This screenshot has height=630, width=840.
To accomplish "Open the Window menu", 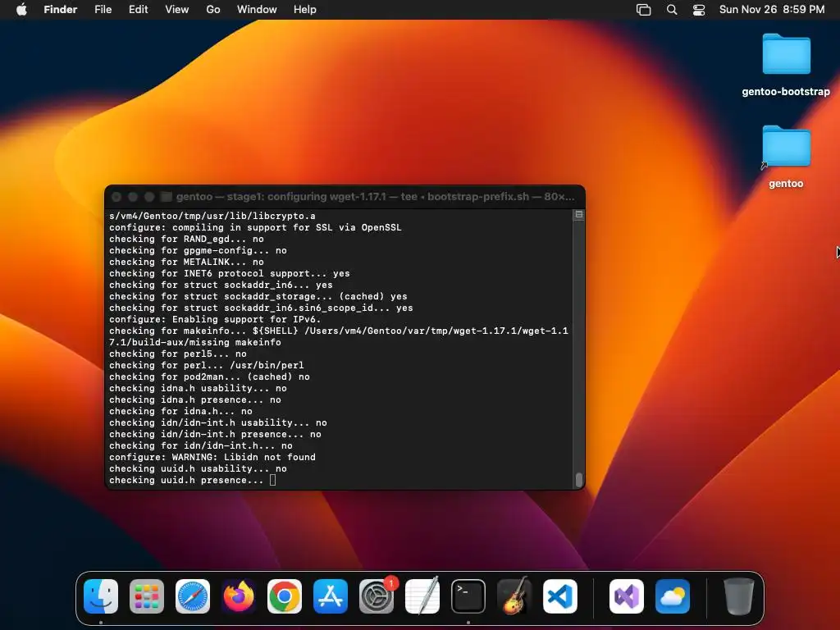I will point(257,10).
